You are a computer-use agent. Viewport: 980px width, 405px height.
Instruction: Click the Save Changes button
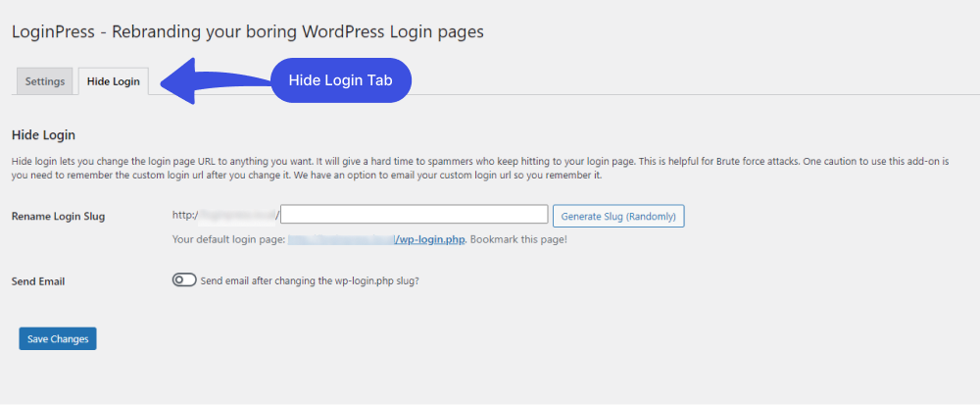pyautogui.click(x=58, y=338)
